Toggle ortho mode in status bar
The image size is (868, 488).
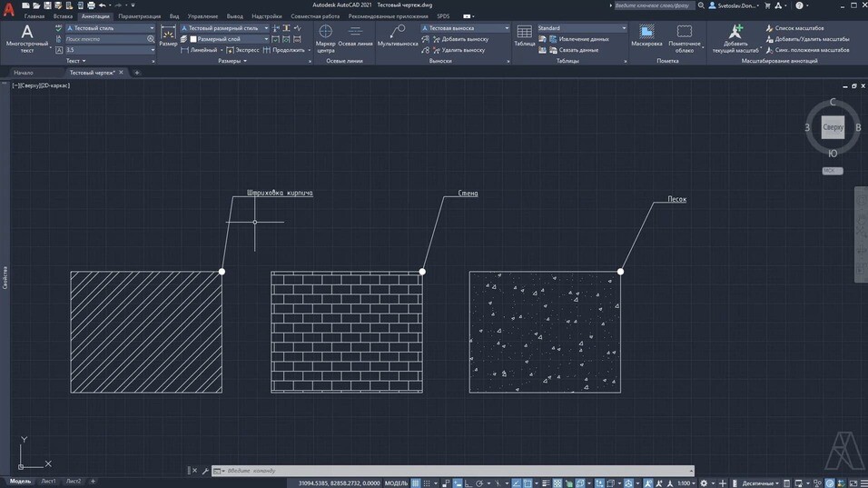469,483
